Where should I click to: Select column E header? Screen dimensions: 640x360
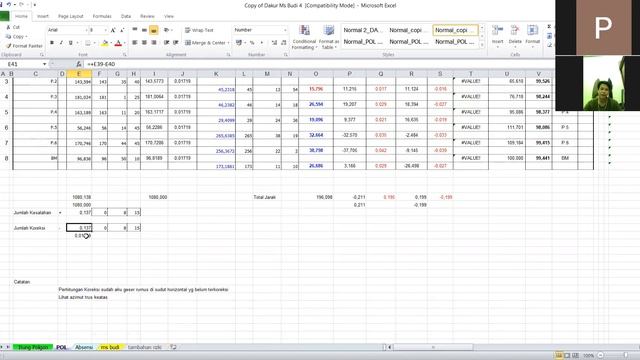coord(79,74)
